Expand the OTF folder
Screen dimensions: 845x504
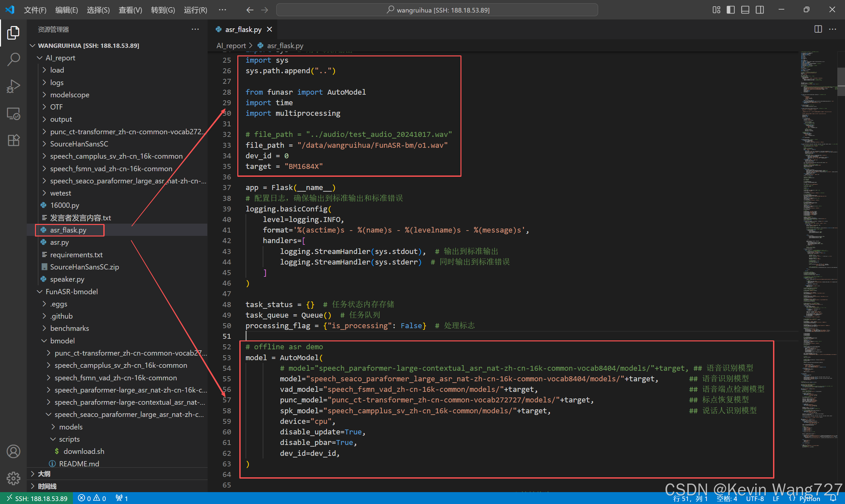[117, 107]
